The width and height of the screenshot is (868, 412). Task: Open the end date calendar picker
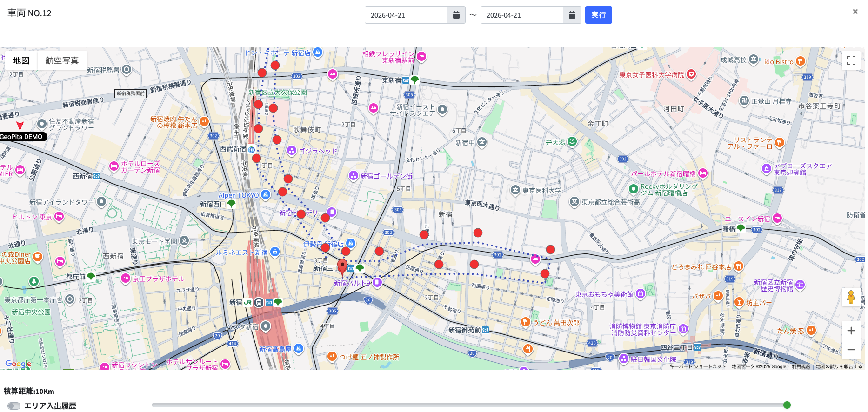(x=572, y=15)
